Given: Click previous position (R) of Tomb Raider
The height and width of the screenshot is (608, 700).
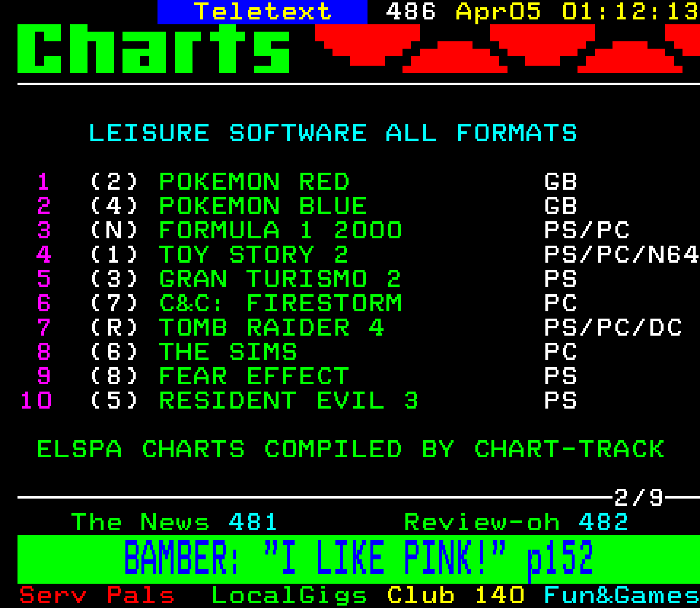Looking at the screenshot, I should point(114,328).
